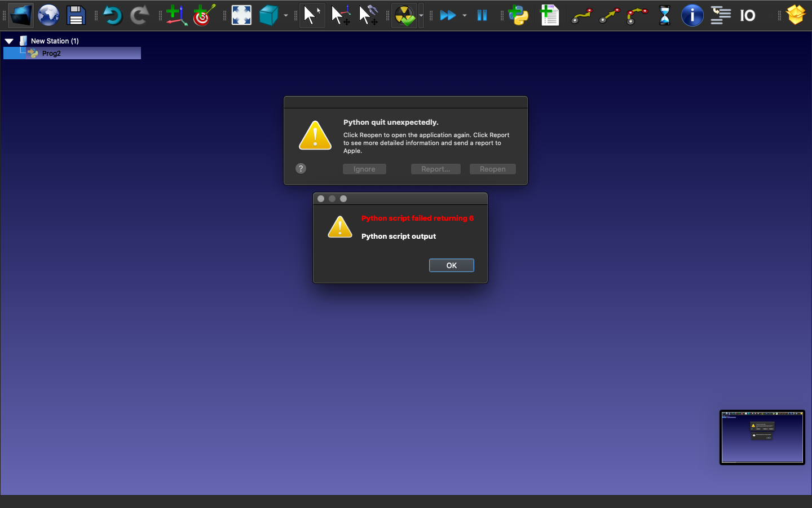The image size is (812, 508).
Task: Click the Undo arrow icon
Action: [x=112, y=15]
